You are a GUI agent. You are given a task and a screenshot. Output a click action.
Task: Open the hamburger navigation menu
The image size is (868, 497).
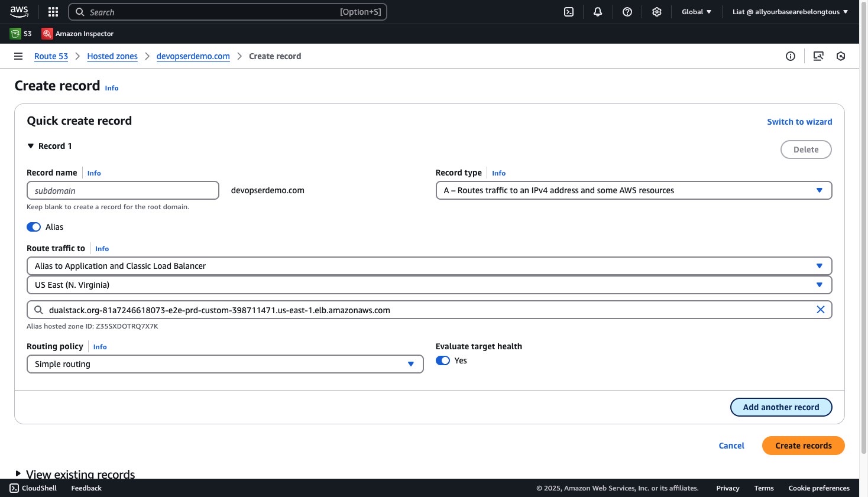pos(18,56)
